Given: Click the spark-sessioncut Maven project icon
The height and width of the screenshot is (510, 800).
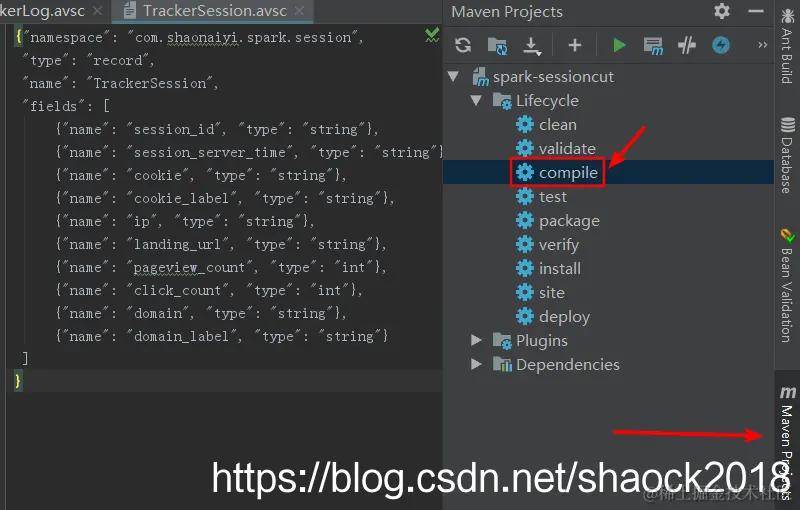Looking at the screenshot, I should [x=480, y=77].
